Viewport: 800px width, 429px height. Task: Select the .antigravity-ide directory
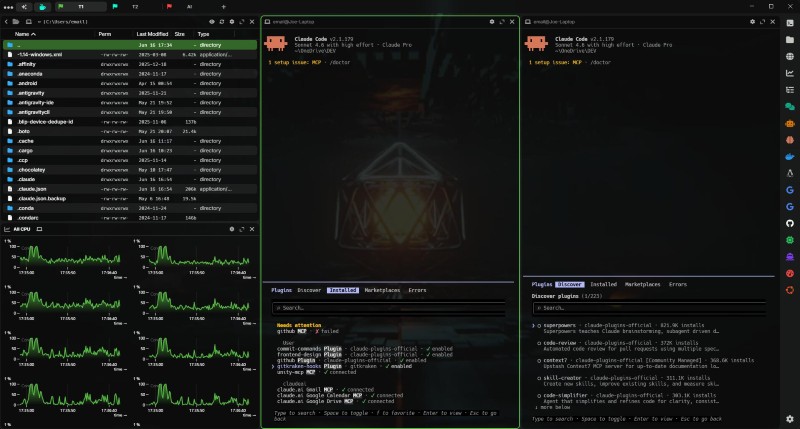pos(130,103)
